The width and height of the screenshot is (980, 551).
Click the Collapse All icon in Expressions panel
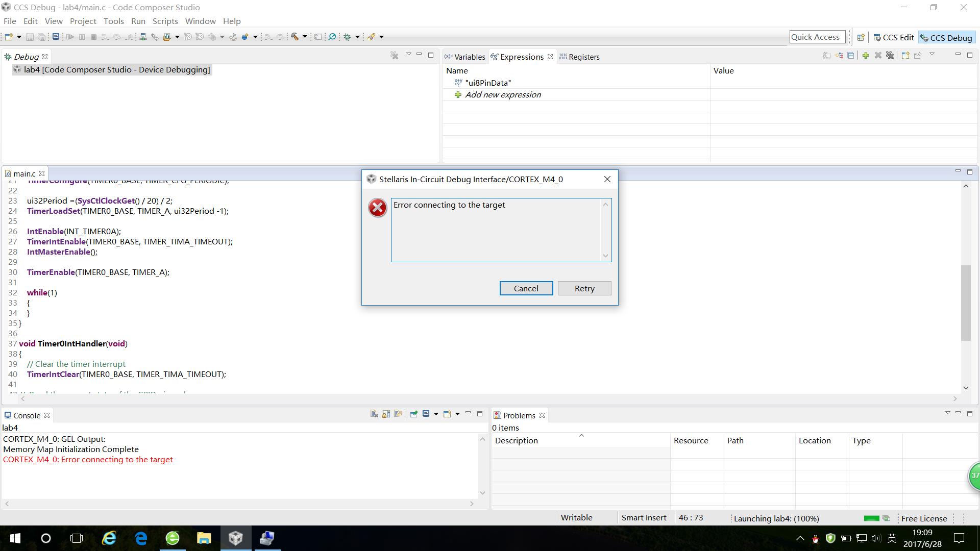tap(851, 56)
